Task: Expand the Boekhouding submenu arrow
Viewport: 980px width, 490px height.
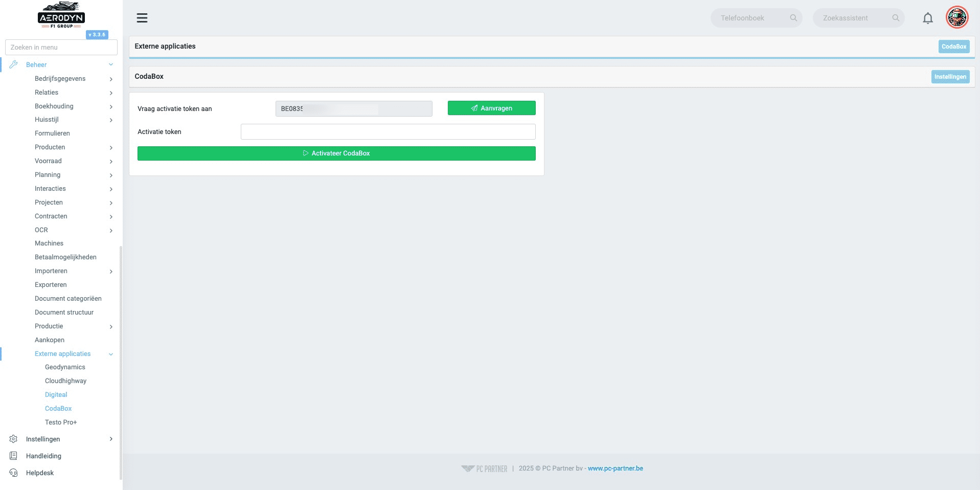Action: tap(111, 106)
